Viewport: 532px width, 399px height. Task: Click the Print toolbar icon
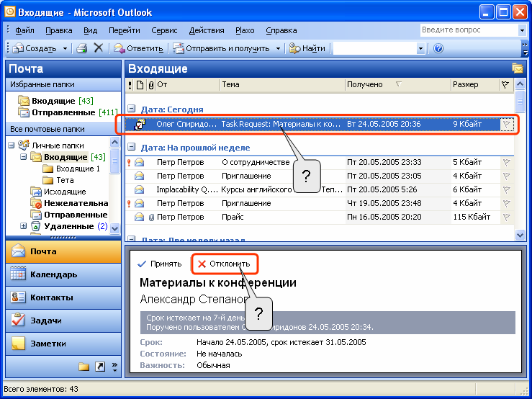click(82, 48)
